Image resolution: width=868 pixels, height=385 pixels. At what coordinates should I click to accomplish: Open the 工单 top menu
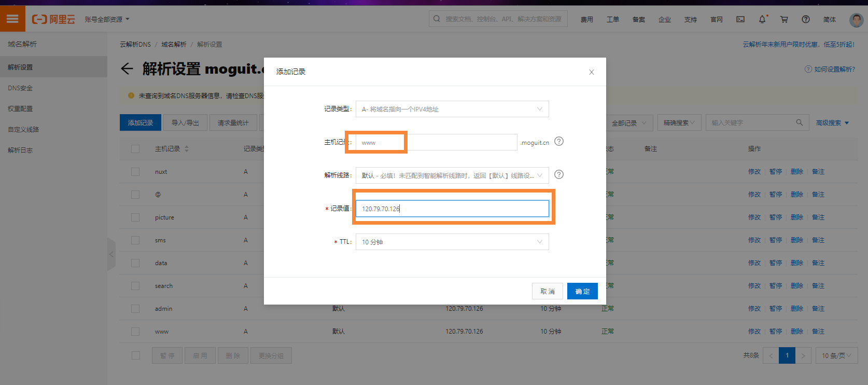tap(613, 19)
